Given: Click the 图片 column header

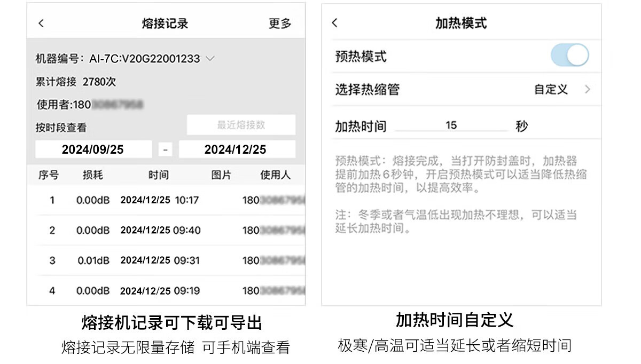Looking at the screenshot, I should tap(221, 175).
